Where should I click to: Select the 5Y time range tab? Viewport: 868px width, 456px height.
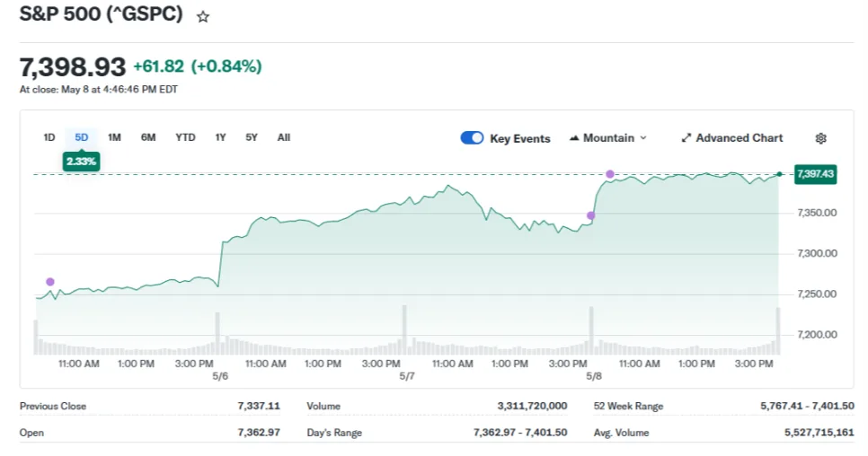click(x=252, y=137)
